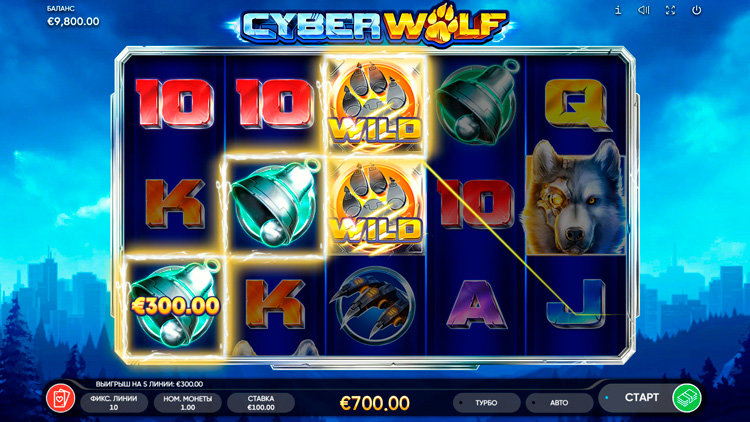Click the €700.00 win amount display

(x=375, y=403)
